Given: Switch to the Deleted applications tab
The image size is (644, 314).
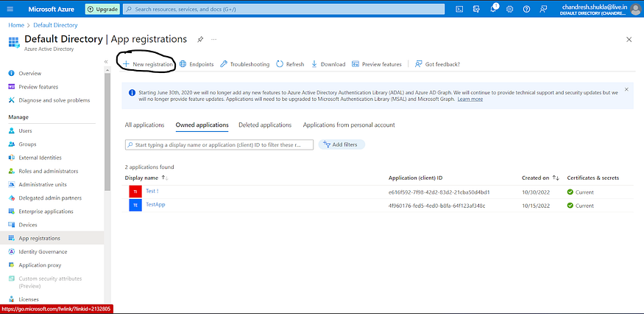Looking at the screenshot, I should tap(265, 125).
